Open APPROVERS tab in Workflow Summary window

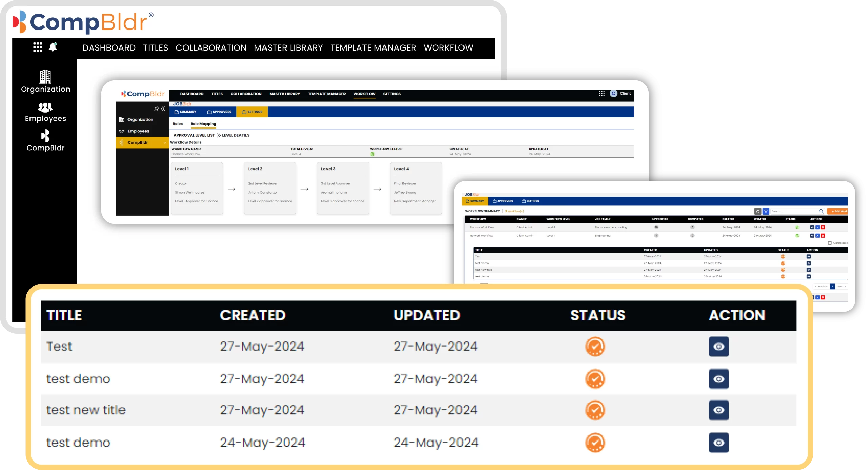(x=503, y=201)
